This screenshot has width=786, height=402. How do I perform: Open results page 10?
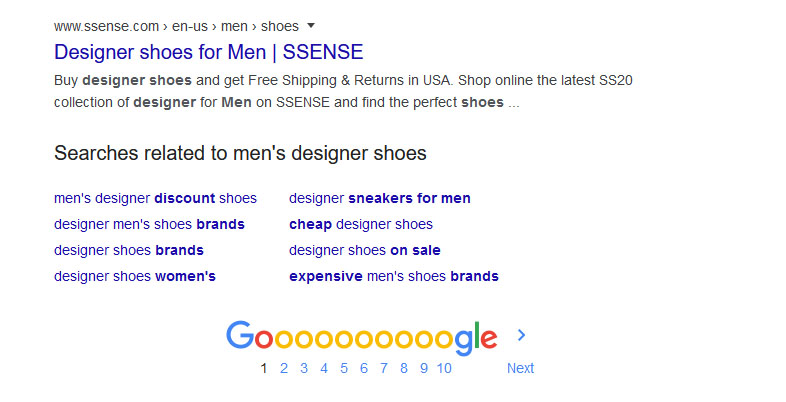pyautogui.click(x=444, y=368)
